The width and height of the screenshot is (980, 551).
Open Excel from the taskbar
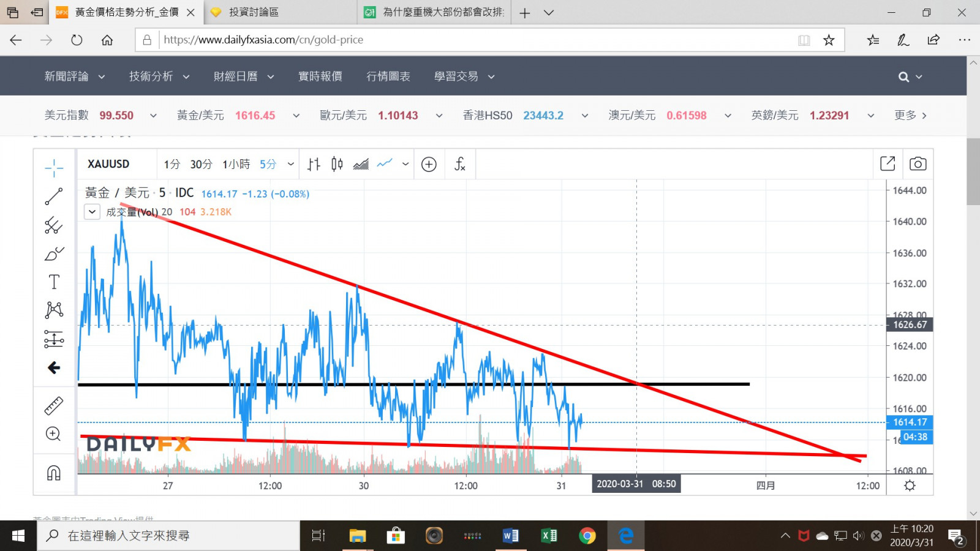549,536
